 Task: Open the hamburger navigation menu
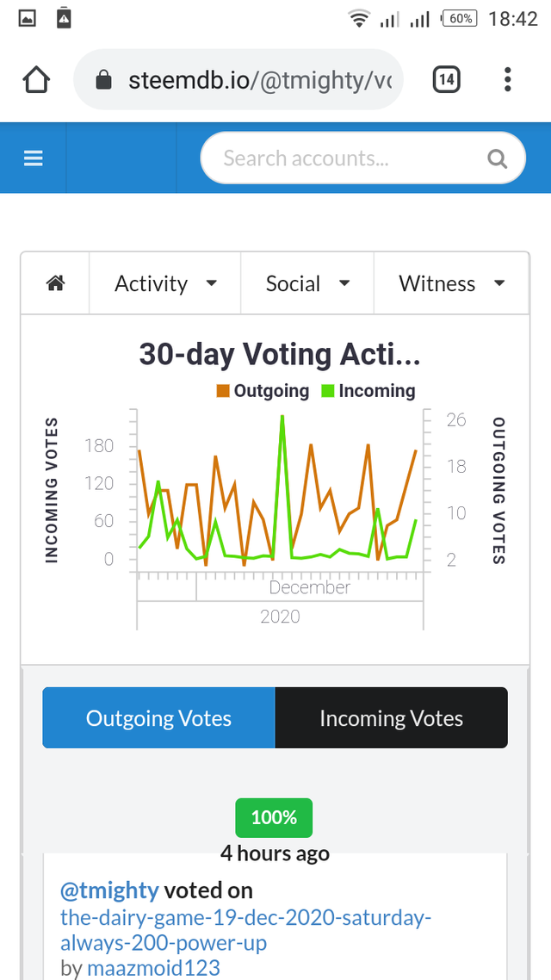(x=34, y=158)
